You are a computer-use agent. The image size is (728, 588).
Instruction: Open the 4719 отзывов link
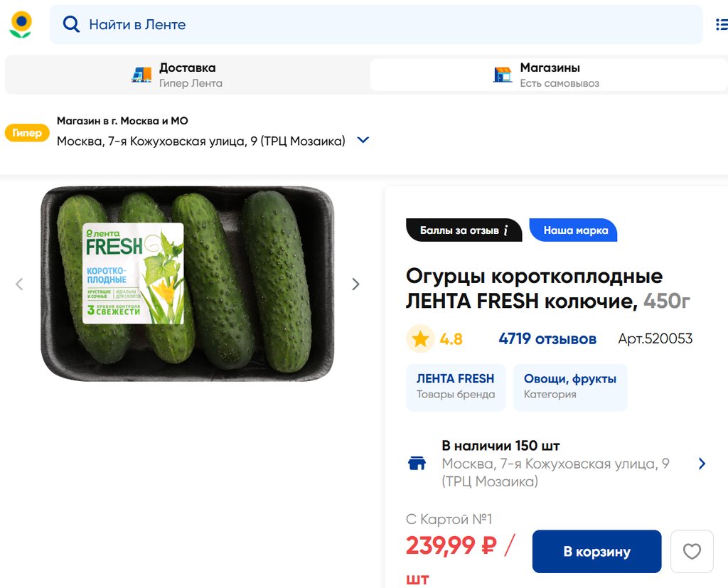click(547, 339)
